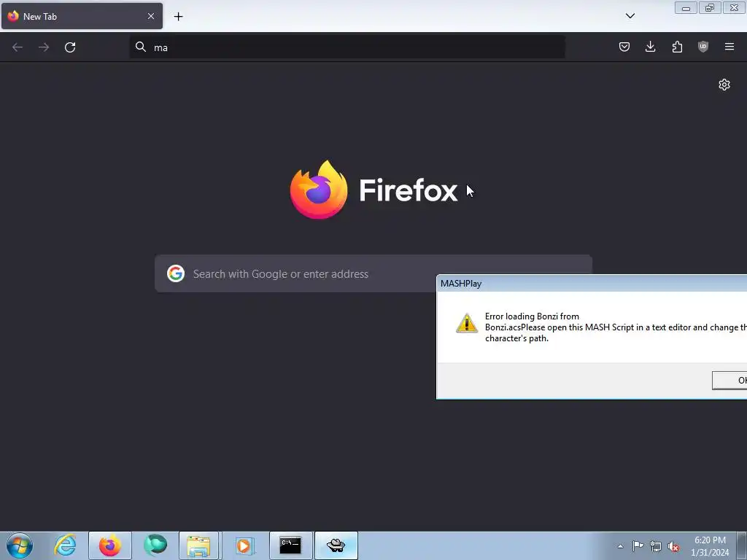Image resolution: width=747 pixels, height=560 pixels.
Task: Click OK in the MASHPlay dialog
Action: 729,380
